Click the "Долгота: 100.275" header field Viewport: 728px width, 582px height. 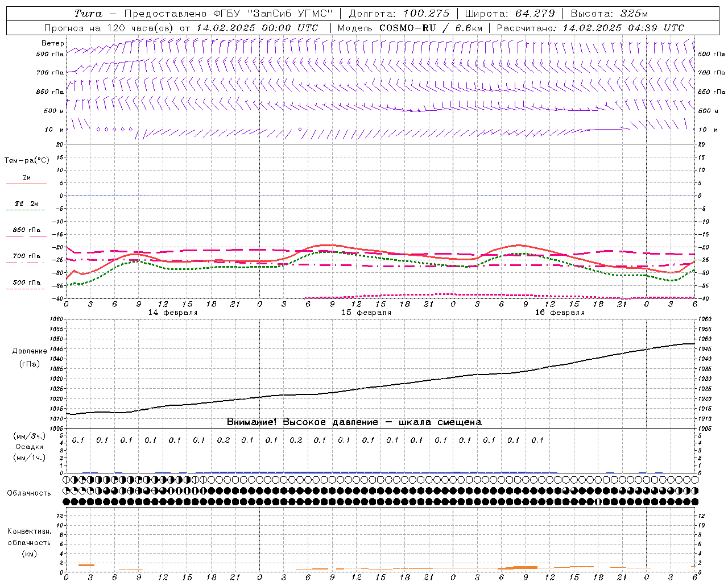[x=399, y=14]
